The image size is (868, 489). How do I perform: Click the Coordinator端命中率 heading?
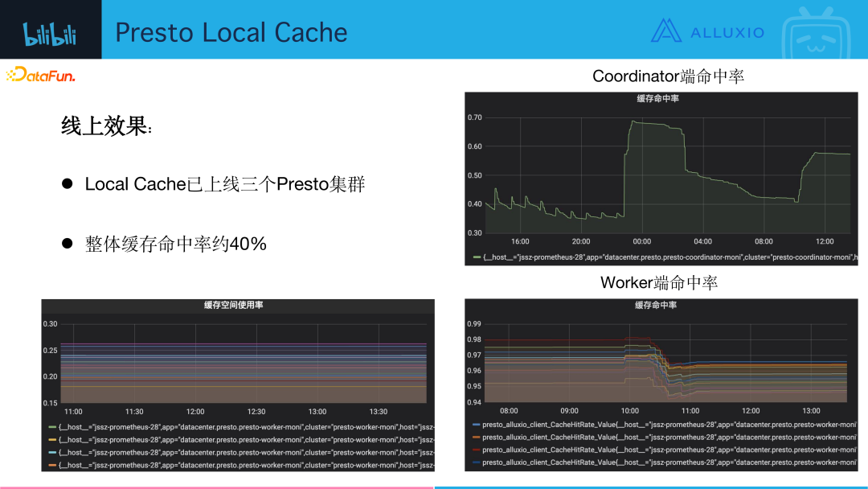668,76
